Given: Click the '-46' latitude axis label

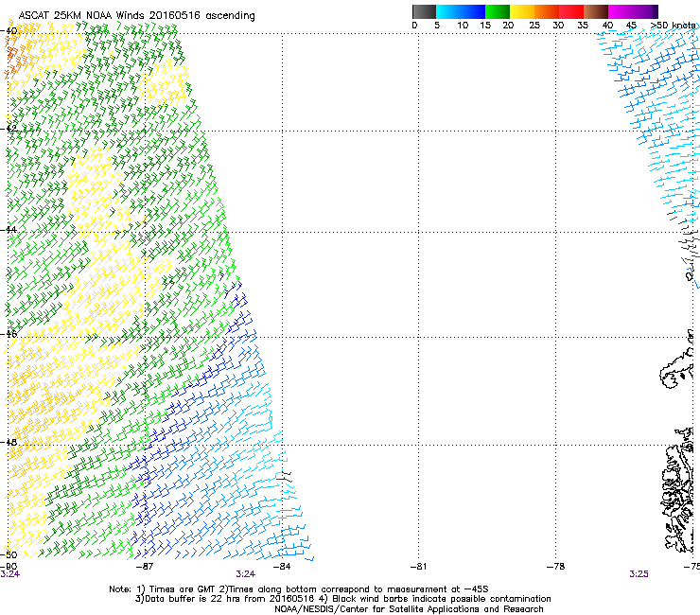Looking at the screenshot, I should 9,334.
